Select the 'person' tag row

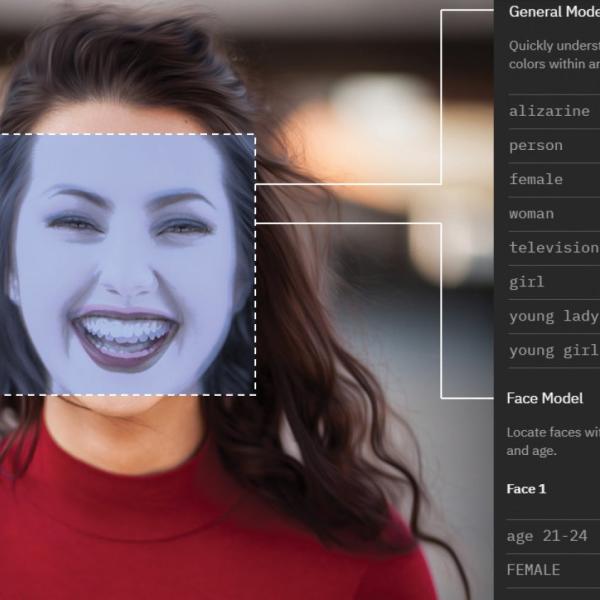554,146
